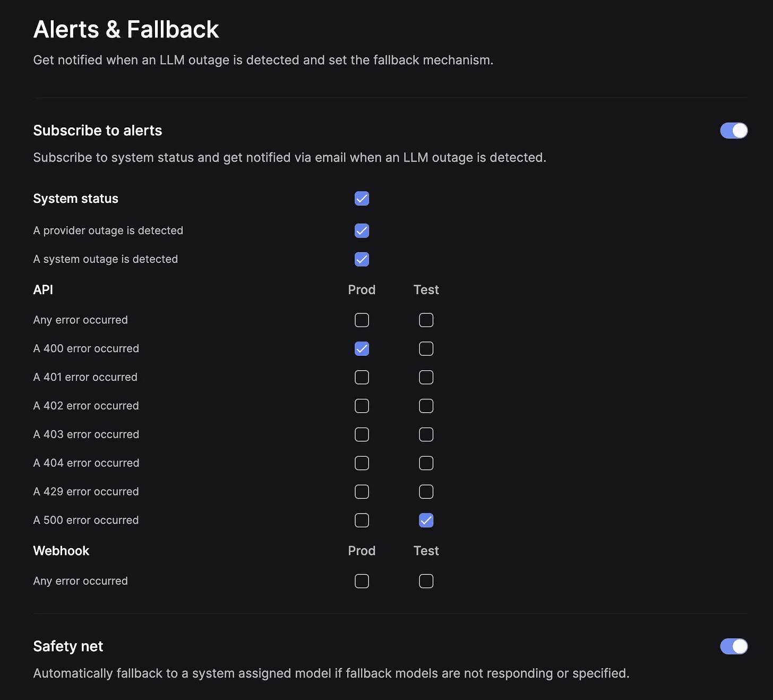773x700 pixels.
Task: Click the API Test column header
Action: point(426,290)
